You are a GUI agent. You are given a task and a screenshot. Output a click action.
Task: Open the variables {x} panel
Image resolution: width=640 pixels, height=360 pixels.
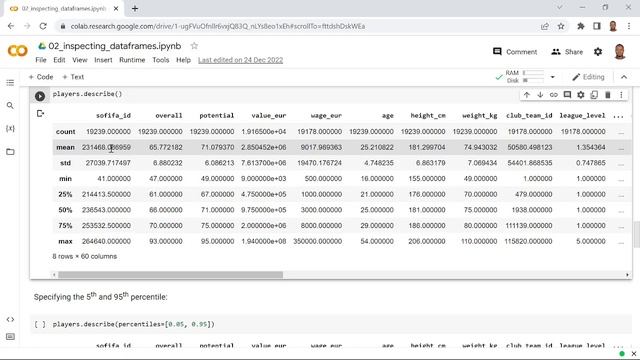pyautogui.click(x=10, y=129)
